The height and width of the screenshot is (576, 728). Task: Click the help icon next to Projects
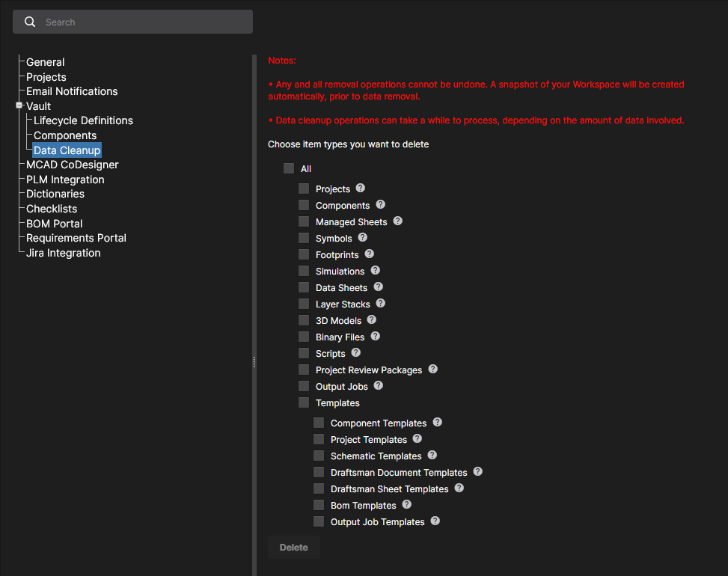tap(361, 189)
